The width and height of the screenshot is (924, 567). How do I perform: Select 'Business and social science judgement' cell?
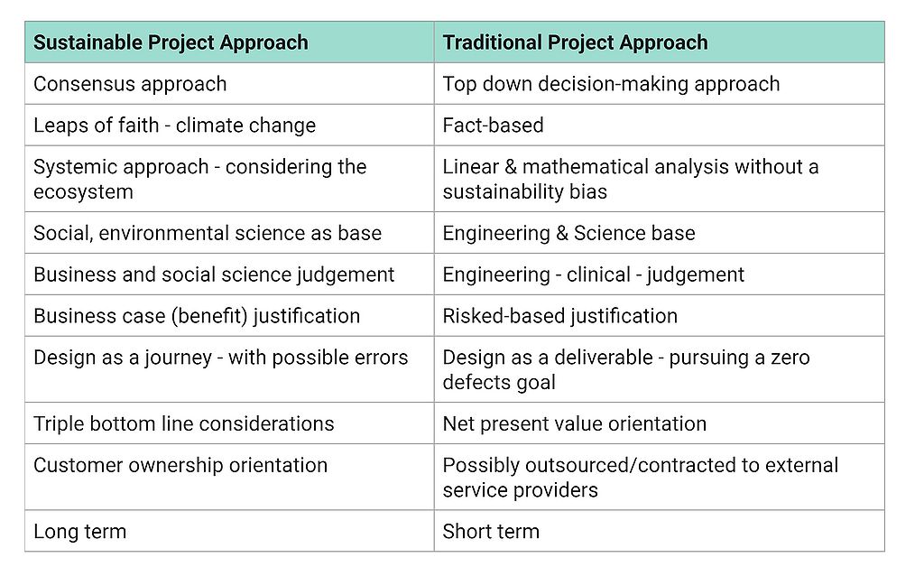click(214, 274)
